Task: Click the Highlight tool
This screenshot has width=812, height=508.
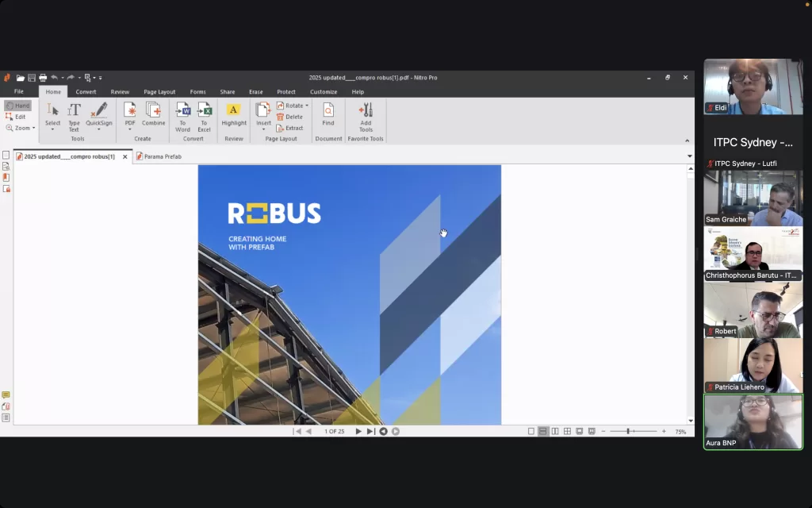Action: [234, 114]
